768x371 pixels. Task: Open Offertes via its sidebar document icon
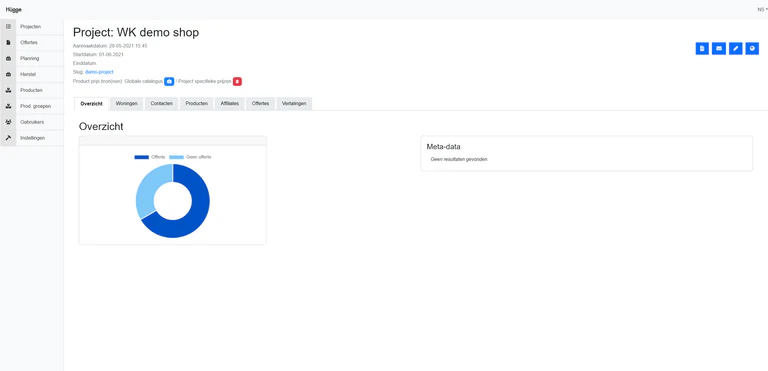click(x=8, y=43)
